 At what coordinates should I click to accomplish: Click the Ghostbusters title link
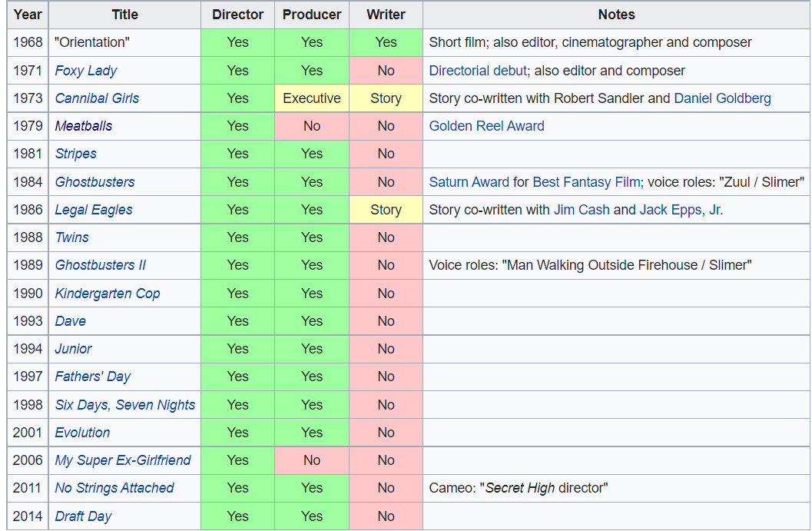click(94, 182)
